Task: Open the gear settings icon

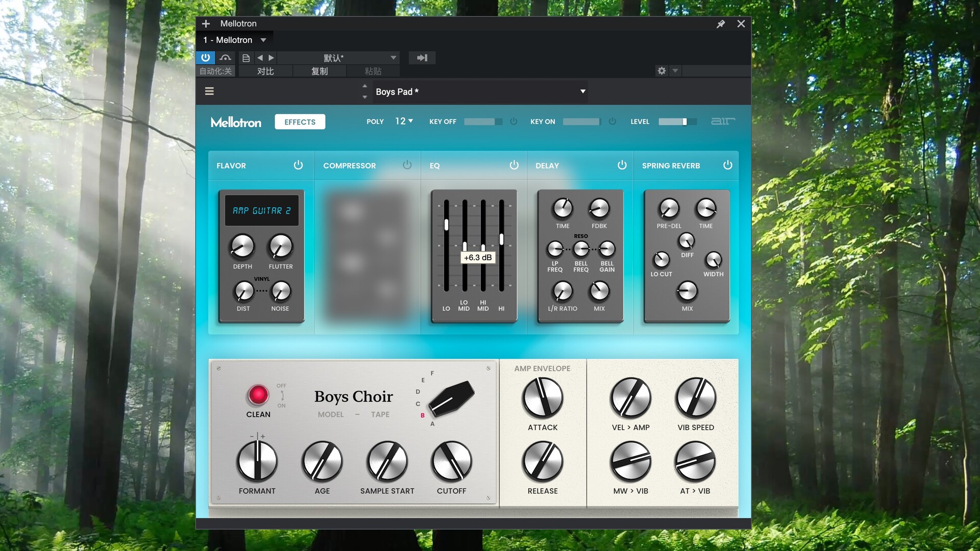Action: pyautogui.click(x=661, y=71)
